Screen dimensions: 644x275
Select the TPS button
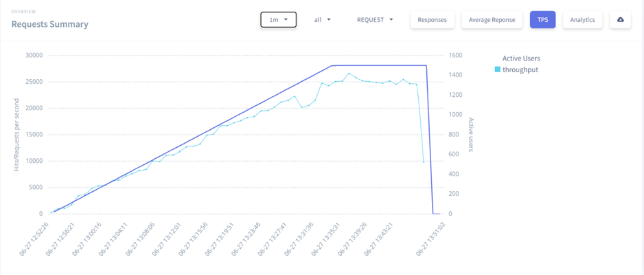pos(542,20)
